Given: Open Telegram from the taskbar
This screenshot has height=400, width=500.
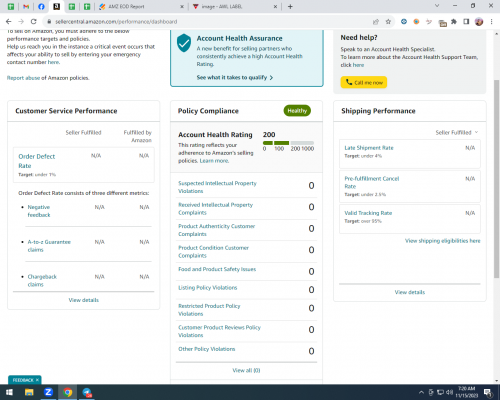Looking at the screenshot, I should pyautogui.click(x=87, y=392).
